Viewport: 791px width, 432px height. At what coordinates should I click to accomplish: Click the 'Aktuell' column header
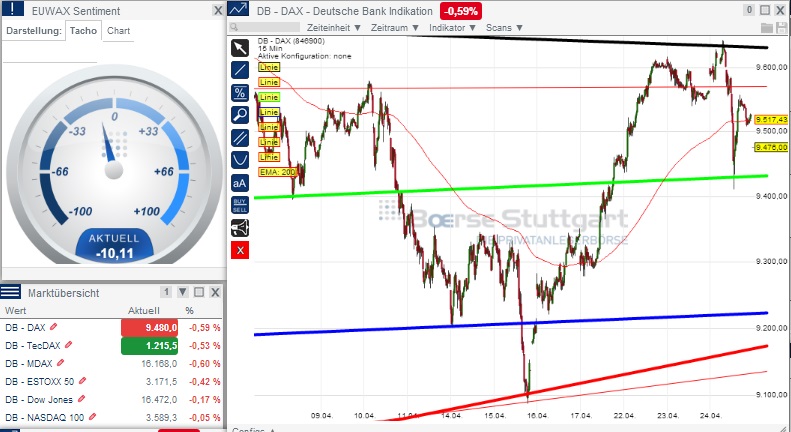point(143,310)
